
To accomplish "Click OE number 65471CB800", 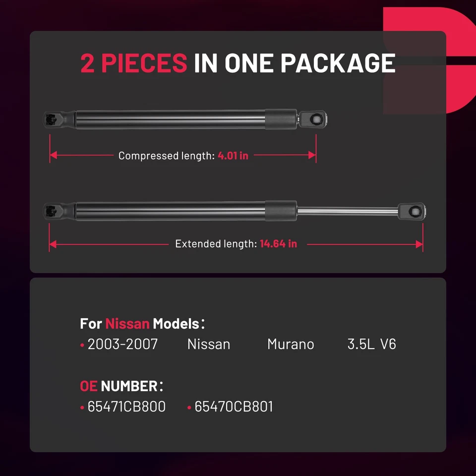I will (x=126, y=407).
